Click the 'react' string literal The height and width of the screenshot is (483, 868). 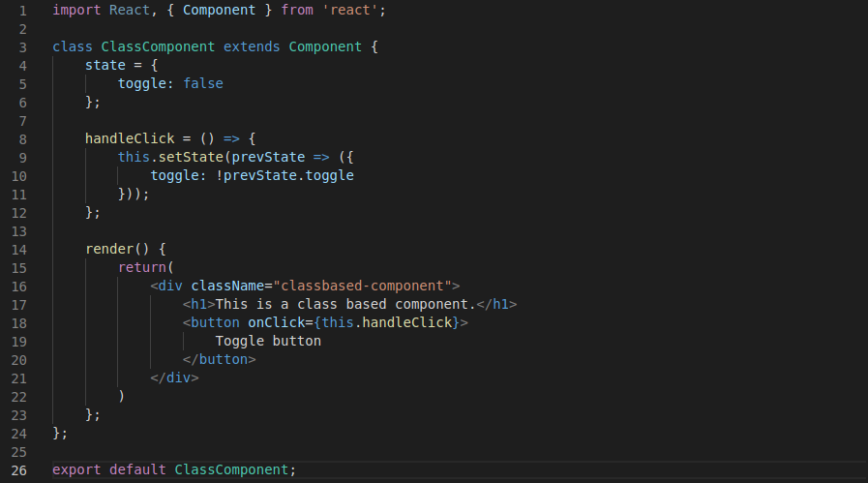coord(350,10)
